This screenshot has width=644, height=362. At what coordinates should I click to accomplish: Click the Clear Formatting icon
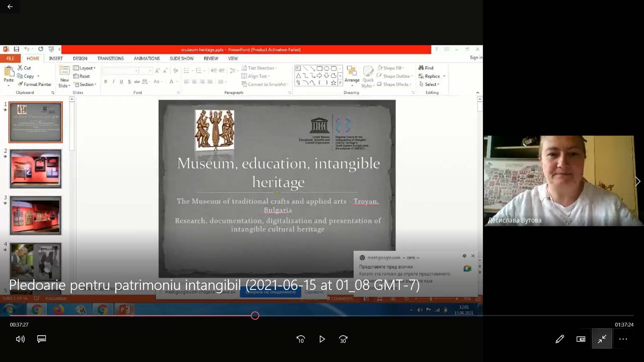pyautogui.click(x=175, y=71)
